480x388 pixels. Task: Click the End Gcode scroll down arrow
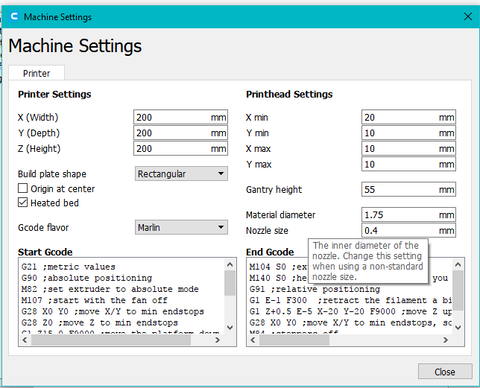pyautogui.click(x=458, y=328)
